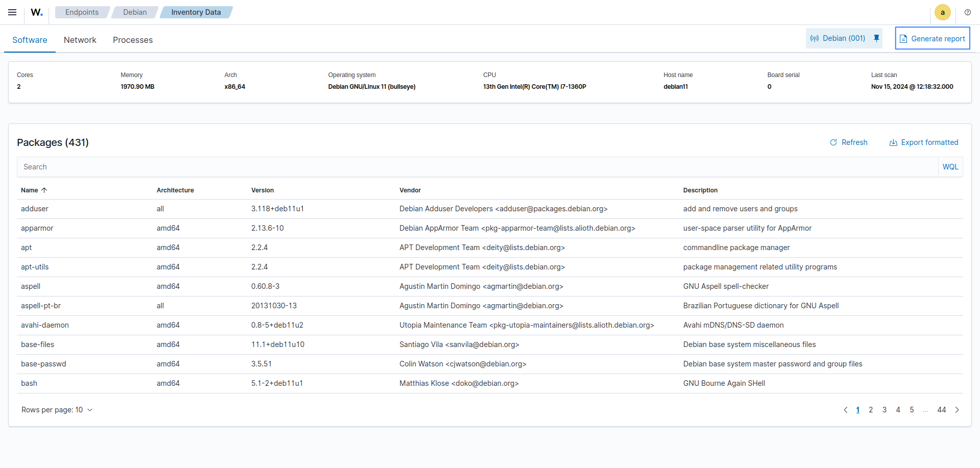Click version 5.1-2+deb11u1 cell
This screenshot has height=468, width=980.
point(277,383)
